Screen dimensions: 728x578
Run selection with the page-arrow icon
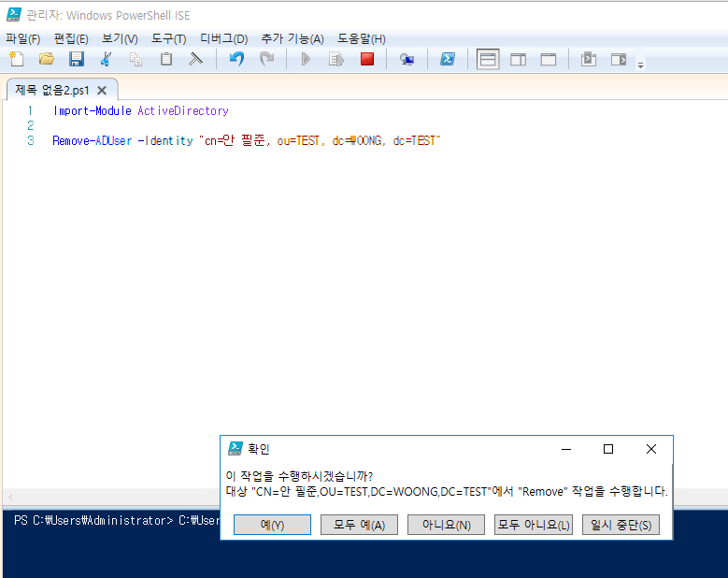[336, 59]
